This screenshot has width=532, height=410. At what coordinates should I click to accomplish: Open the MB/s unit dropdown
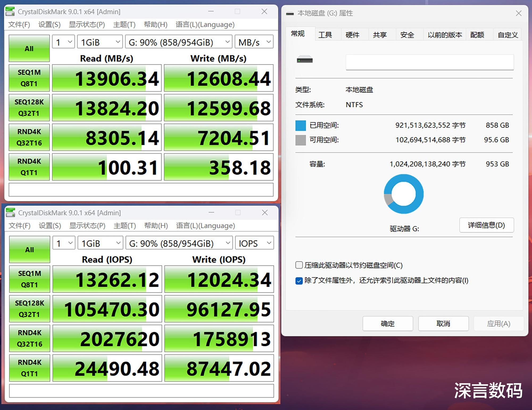coord(254,42)
